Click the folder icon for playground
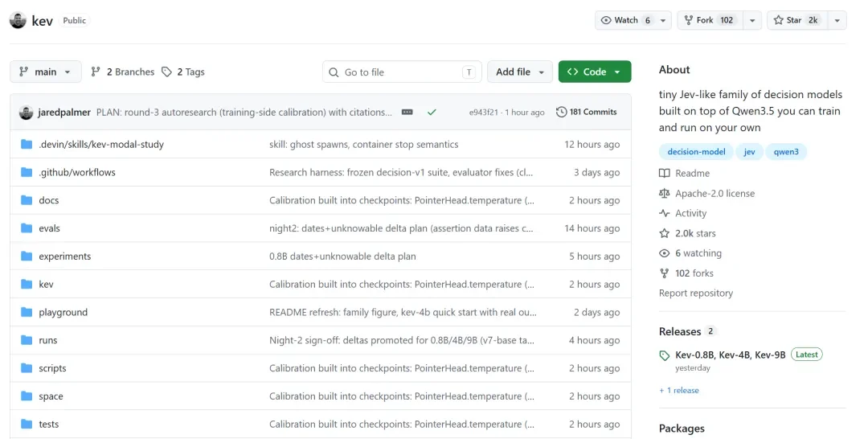Image resolution: width=868 pixels, height=439 pixels. pyautogui.click(x=27, y=312)
